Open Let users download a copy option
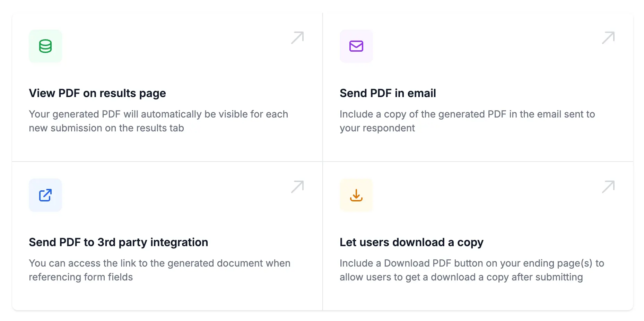 (411, 242)
